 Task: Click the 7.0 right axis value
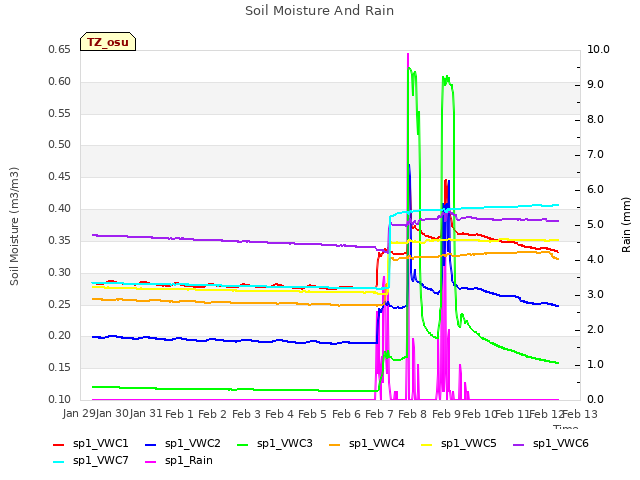coord(596,154)
